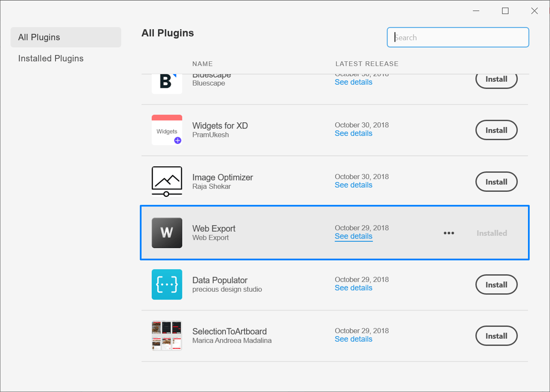Click the plugin search field
Screen dimensions: 550x392
(x=457, y=37)
